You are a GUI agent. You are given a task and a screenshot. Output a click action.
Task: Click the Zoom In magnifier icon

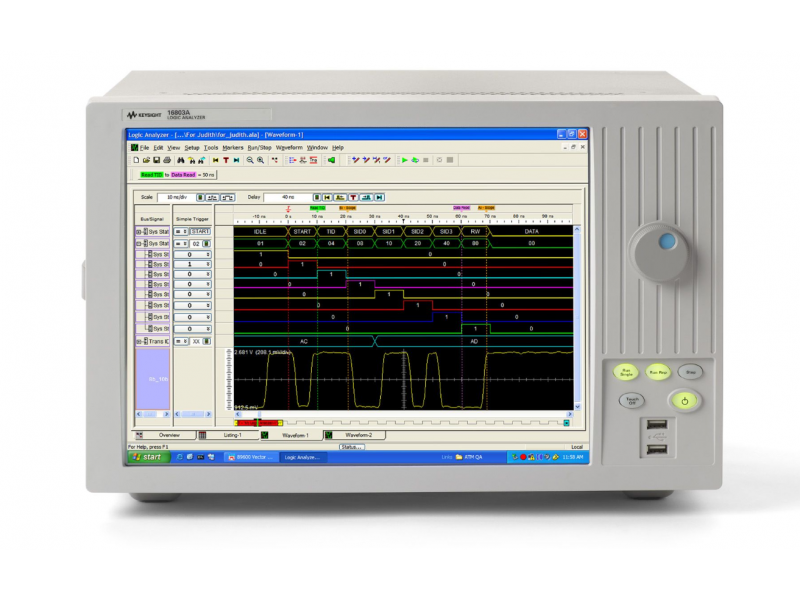[x=261, y=159]
